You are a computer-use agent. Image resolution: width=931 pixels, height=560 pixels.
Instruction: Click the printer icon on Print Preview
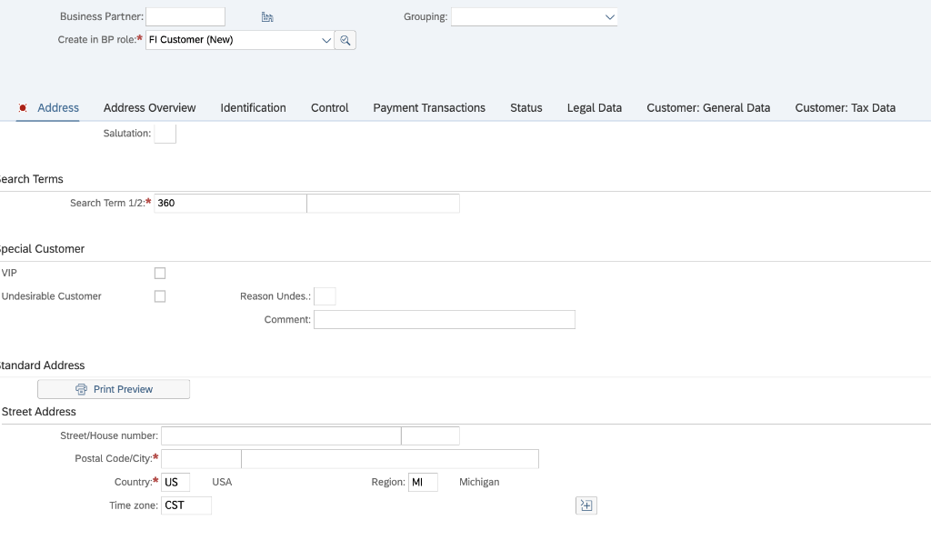[x=81, y=389]
